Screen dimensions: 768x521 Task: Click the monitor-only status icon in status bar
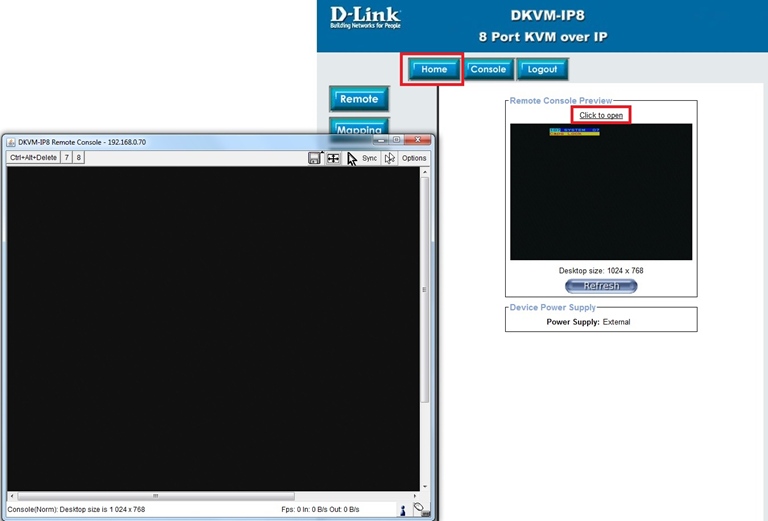pyautogui.click(x=419, y=509)
